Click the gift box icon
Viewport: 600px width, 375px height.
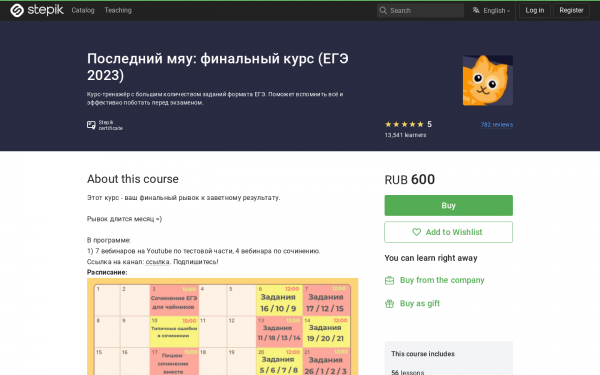coord(389,304)
